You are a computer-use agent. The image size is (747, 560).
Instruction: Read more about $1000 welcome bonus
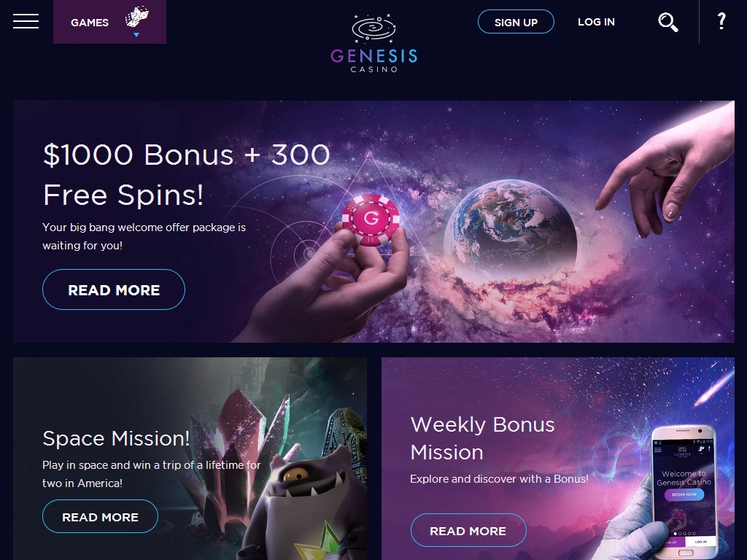[113, 289]
